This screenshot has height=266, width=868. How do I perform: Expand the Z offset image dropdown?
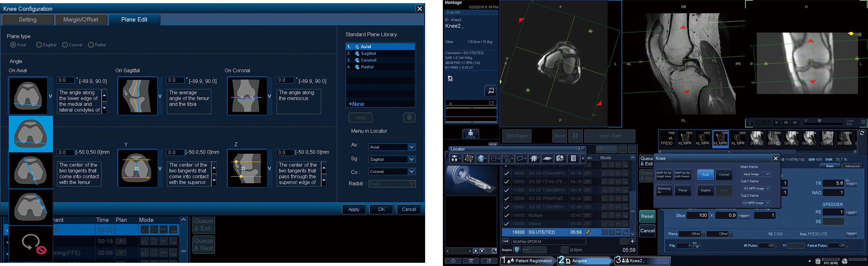click(269, 168)
